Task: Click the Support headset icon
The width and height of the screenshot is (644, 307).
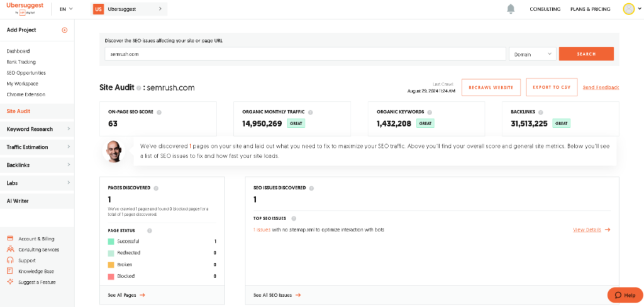Action: (x=10, y=260)
